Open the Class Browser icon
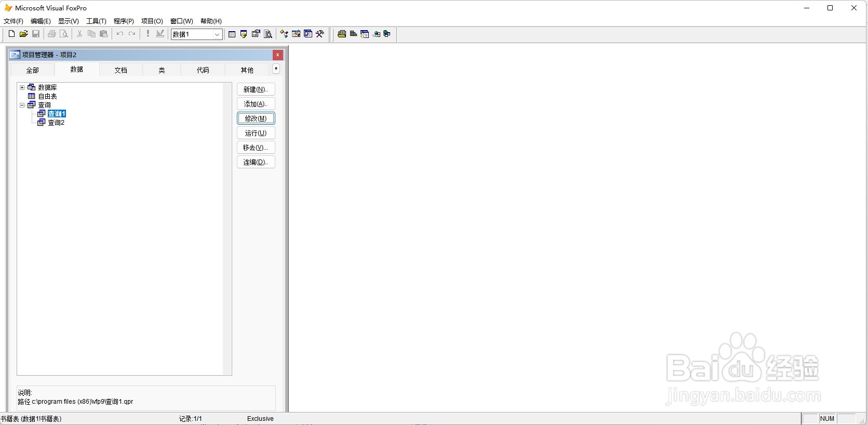Image resolution: width=868 pixels, height=425 pixels. click(284, 34)
